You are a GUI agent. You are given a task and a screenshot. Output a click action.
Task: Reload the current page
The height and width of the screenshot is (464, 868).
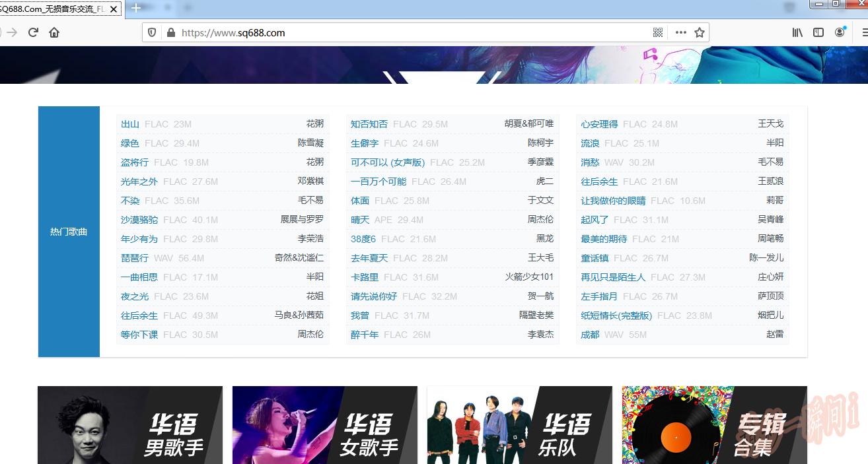click(x=33, y=32)
